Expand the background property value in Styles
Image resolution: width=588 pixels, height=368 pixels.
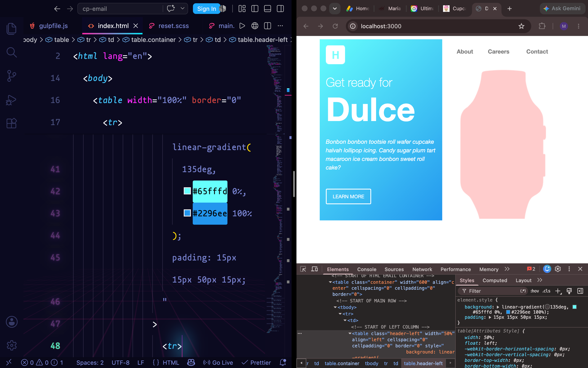click(498, 307)
